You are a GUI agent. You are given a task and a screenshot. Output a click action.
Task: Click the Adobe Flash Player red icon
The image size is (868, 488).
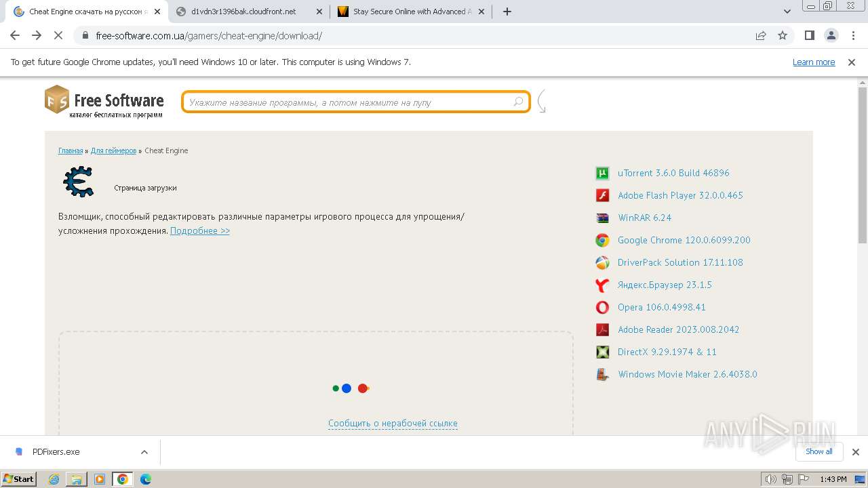tap(602, 195)
